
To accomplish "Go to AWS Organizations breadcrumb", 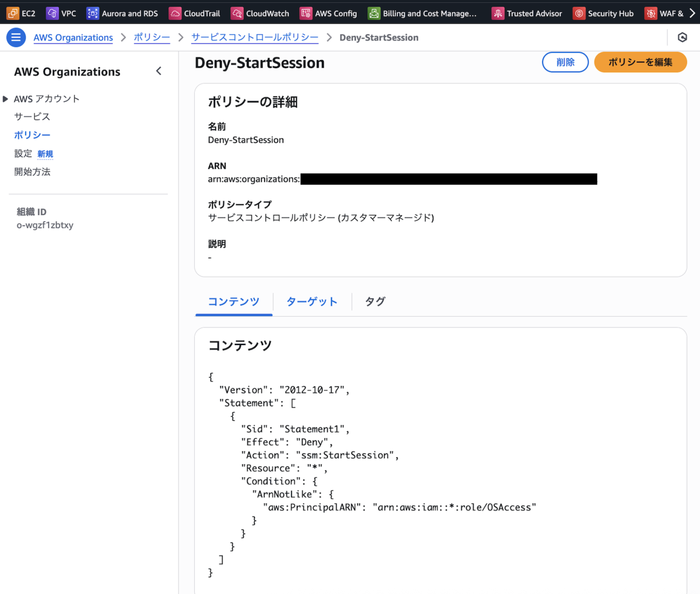I will tap(73, 37).
